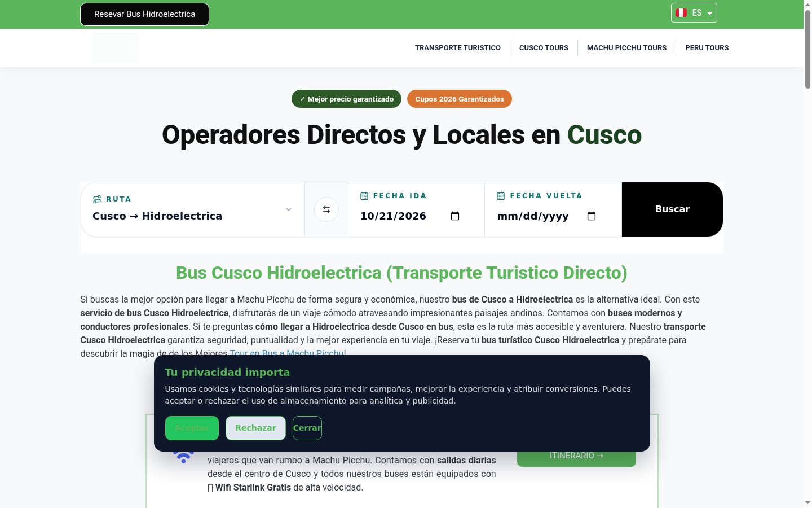Screen dimensions: 812x508
Task: Click the Operadores Directos y Locales heading
Action: coord(401,135)
